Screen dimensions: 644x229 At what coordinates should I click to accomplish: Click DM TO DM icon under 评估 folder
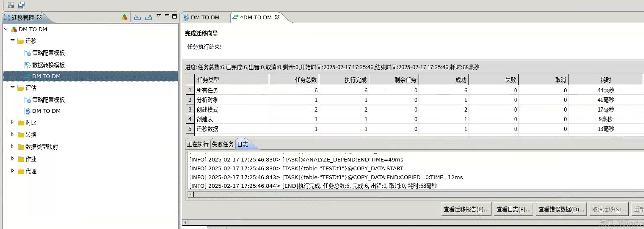[x=27, y=111]
